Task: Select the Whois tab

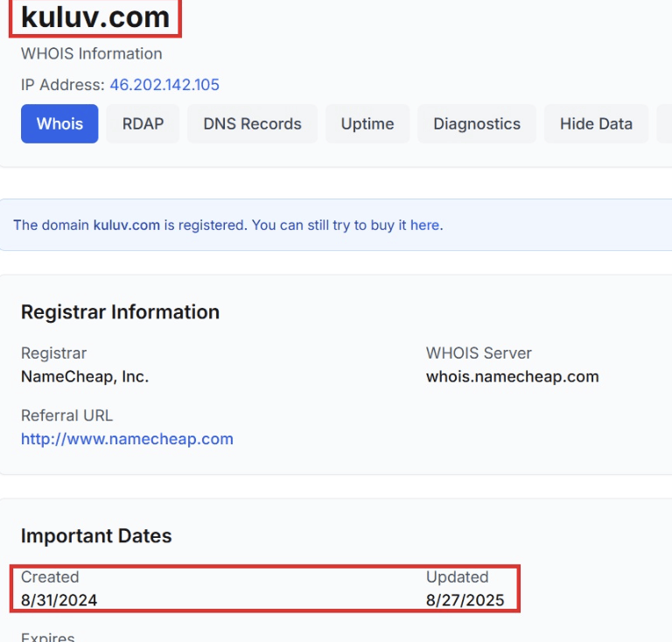Action: (59, 123)
